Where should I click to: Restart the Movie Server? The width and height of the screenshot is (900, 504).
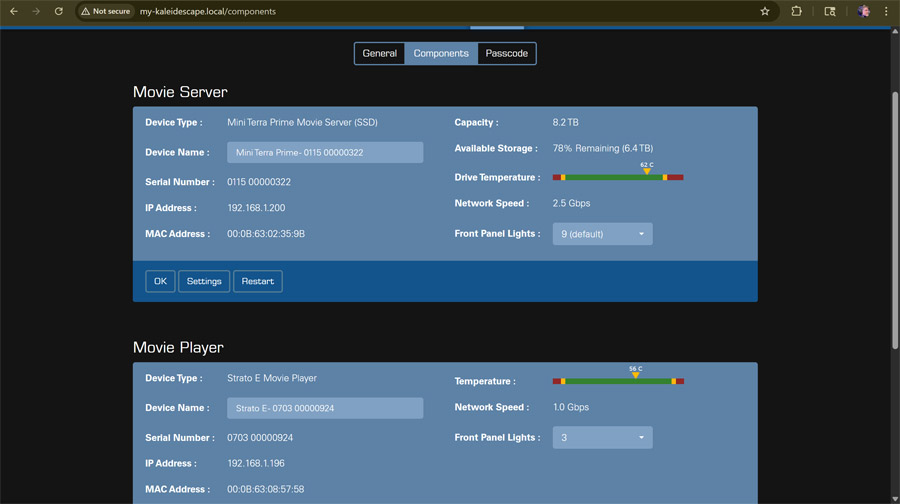coord(258,281)
